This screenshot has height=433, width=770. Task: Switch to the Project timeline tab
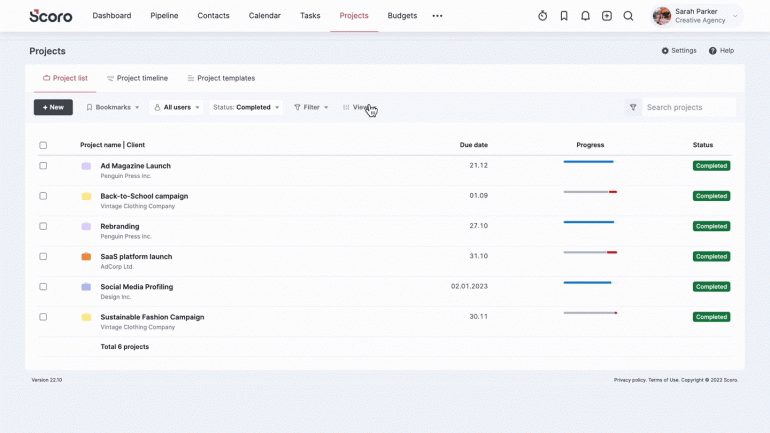[x=137, y=78]
